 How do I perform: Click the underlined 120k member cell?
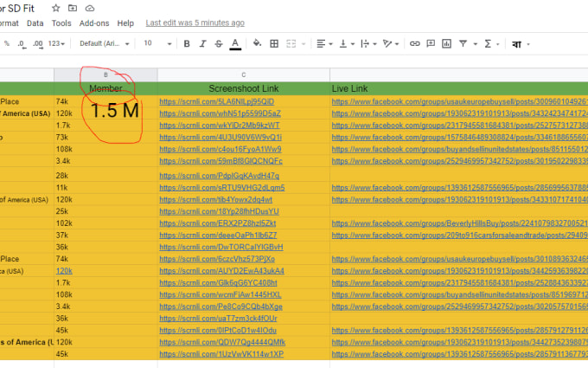click(x=64, y=271)
